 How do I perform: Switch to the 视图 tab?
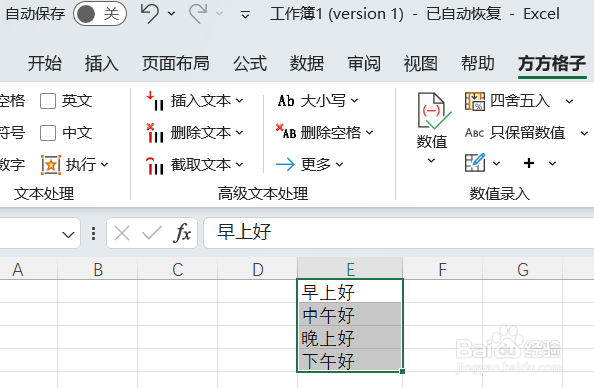point(420,63)
